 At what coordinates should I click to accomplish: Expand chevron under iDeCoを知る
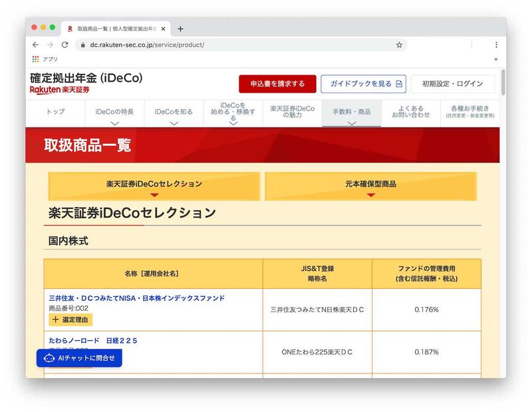(x=174, y=124)
